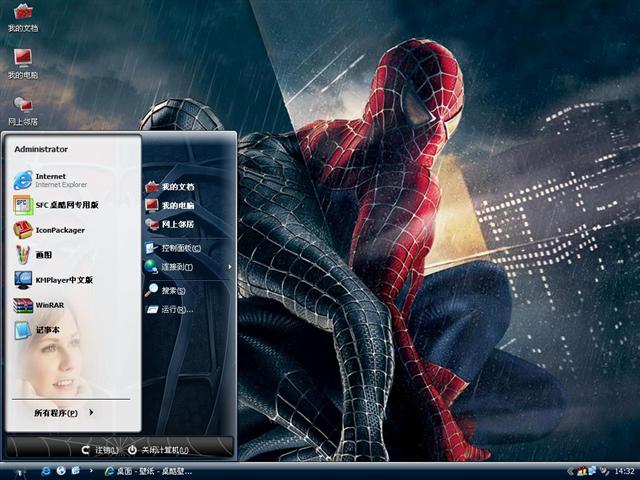The image size is (640, 480).
Task: Open Internet Explorer from the Start menu
Action: point(51,180)
